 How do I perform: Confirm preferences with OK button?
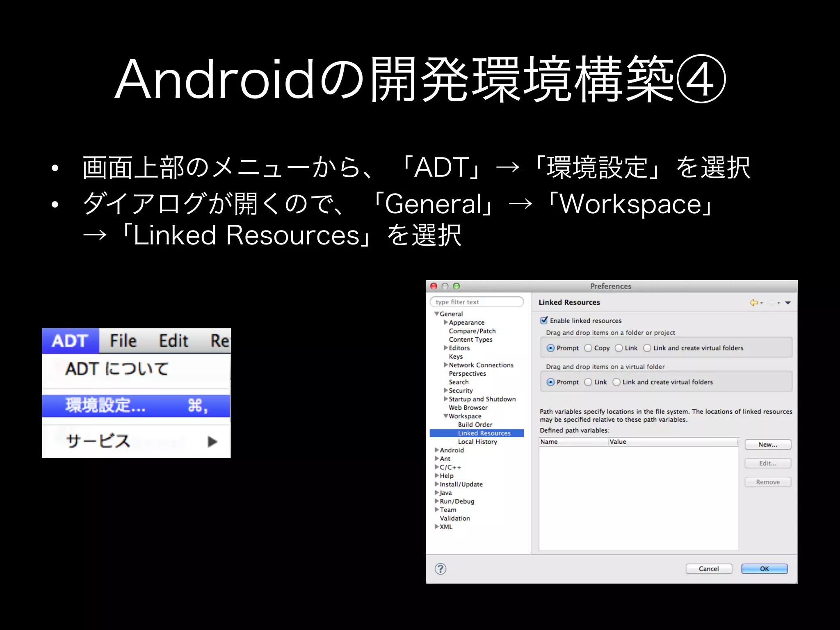(x=765, y=569)
